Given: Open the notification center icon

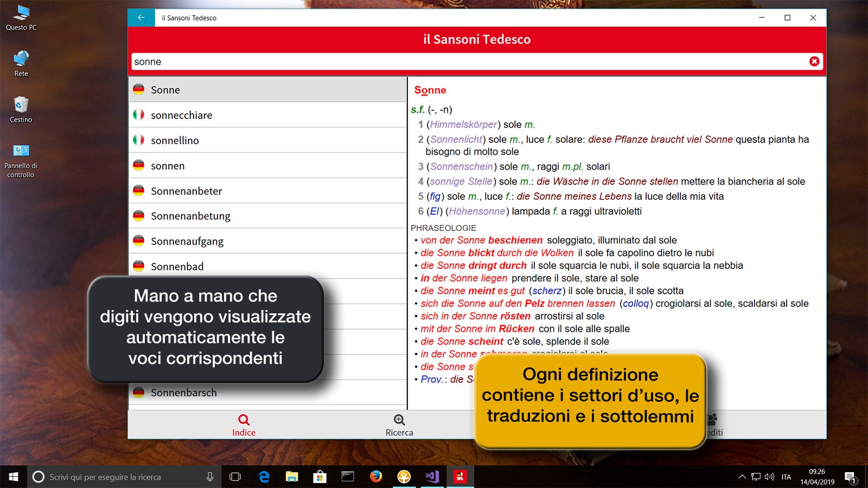Looking at the screenshot, I should click(x=850, y=477).
